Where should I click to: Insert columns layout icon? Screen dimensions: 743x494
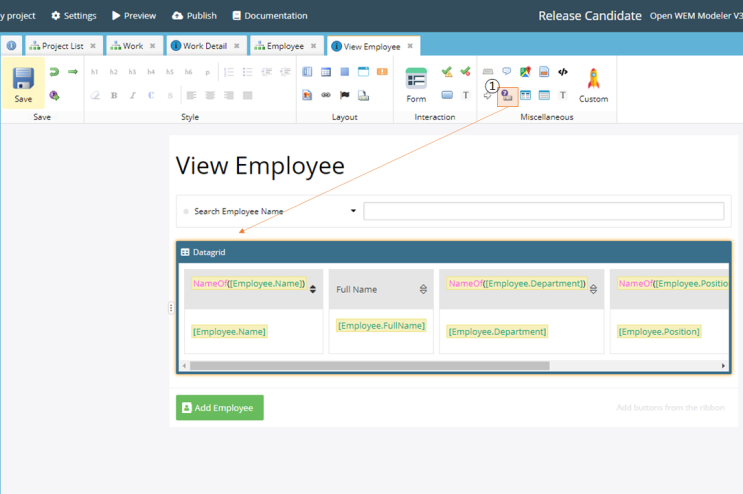click(307, 72)
